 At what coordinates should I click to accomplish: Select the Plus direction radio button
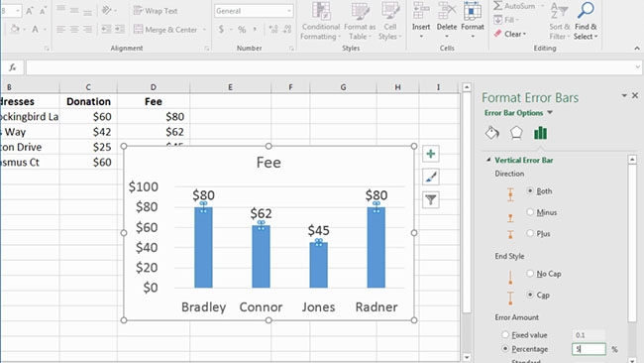coord(530,233)
